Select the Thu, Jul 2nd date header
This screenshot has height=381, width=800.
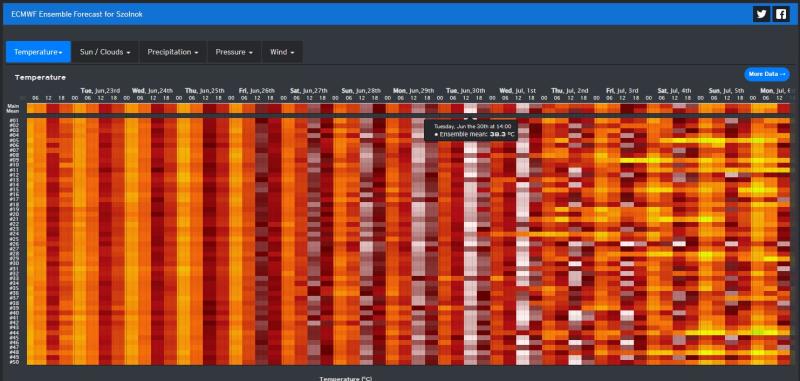click(x=569, y=90)
